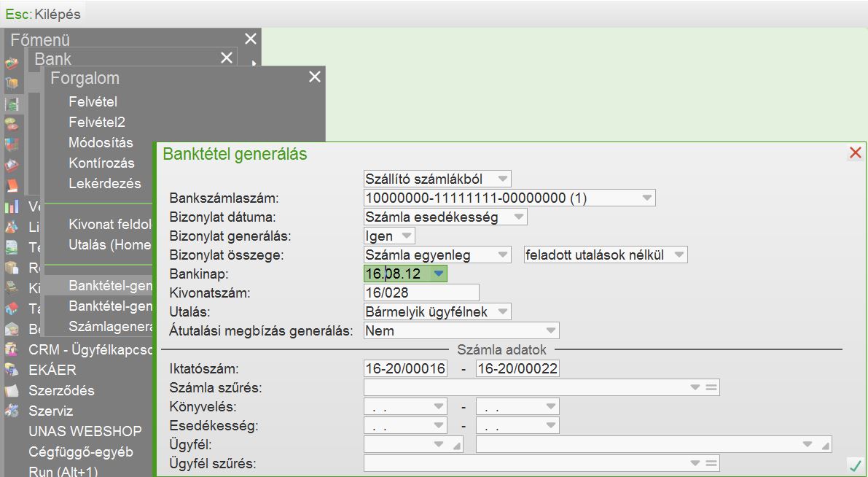Click the red book icon in Főmenü sidebar
The height and width of the screenshot is (477, 868).
click(12, 185)
